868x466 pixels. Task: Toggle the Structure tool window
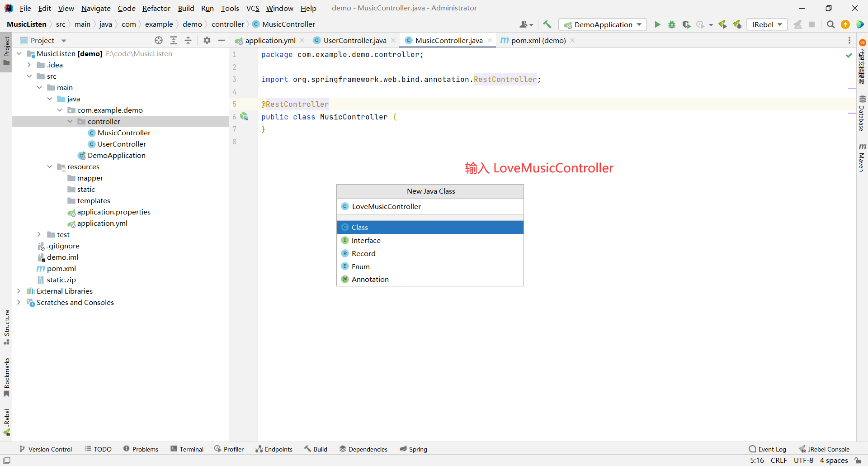click(x=6, y=327)
